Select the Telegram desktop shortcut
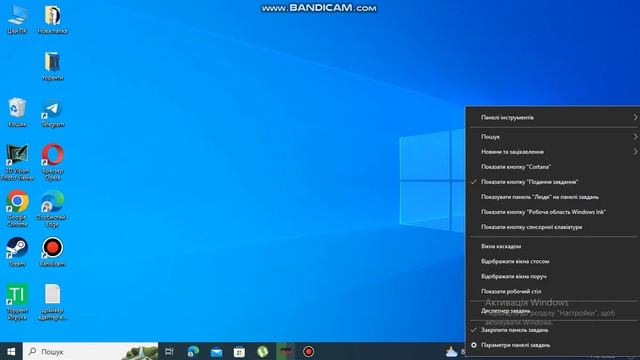The width and height of the screenshot is (640, 360). coord(53,113)
